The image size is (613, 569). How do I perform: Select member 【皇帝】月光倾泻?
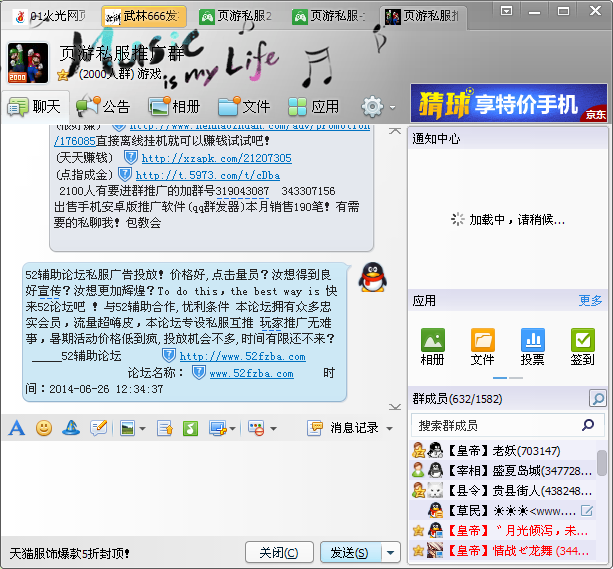(503, 531)
